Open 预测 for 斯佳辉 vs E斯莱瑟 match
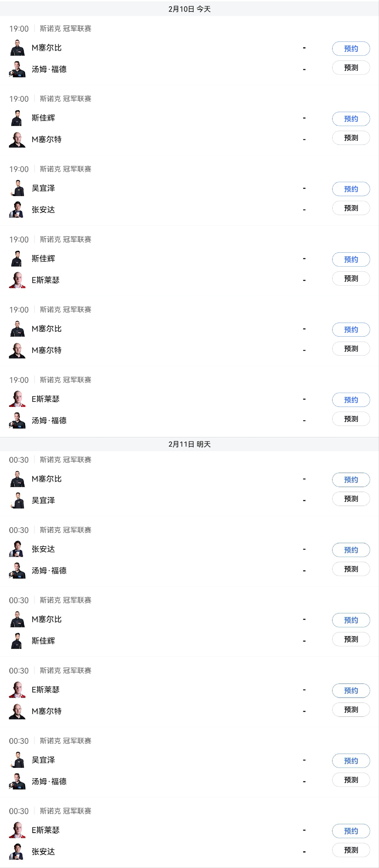The width and height of the screenshot is (379, 868). [351, 279]
